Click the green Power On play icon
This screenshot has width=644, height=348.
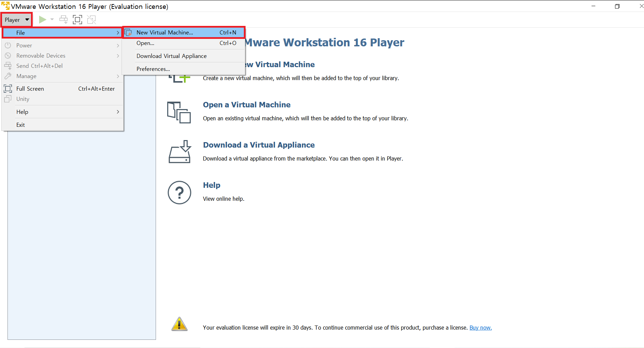click(x=42, y=20)
